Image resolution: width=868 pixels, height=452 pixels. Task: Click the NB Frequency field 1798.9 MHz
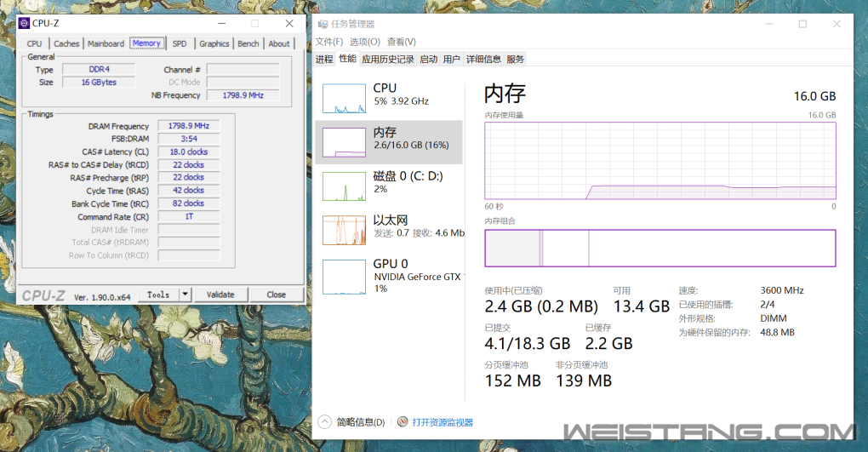pyautogui.click(x=243, y=95)
